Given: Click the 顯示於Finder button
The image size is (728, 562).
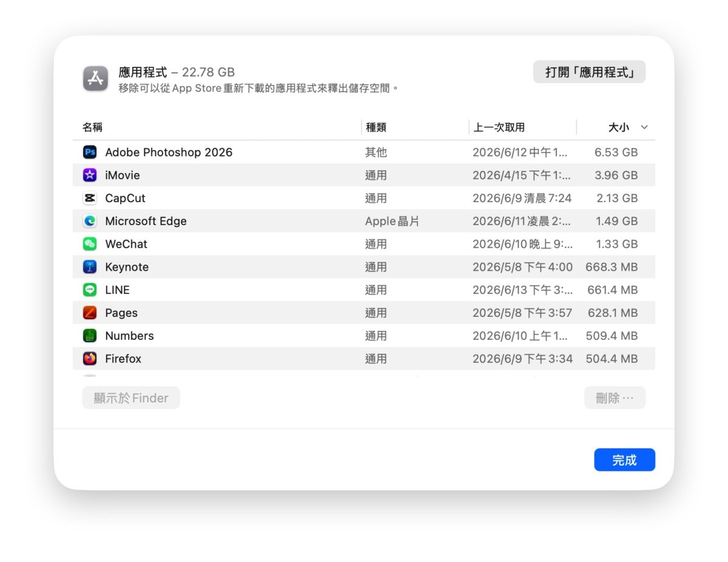Looking at the screenshot, I should 131,398.
